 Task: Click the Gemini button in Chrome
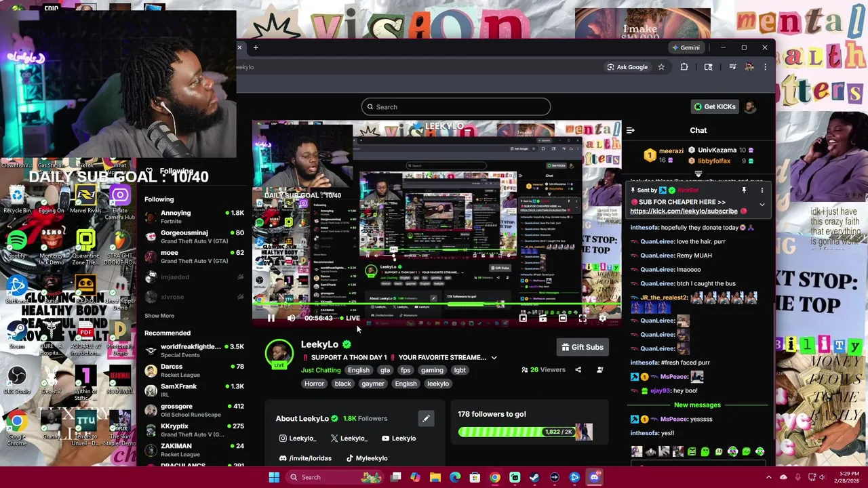[x=686, y=47]
